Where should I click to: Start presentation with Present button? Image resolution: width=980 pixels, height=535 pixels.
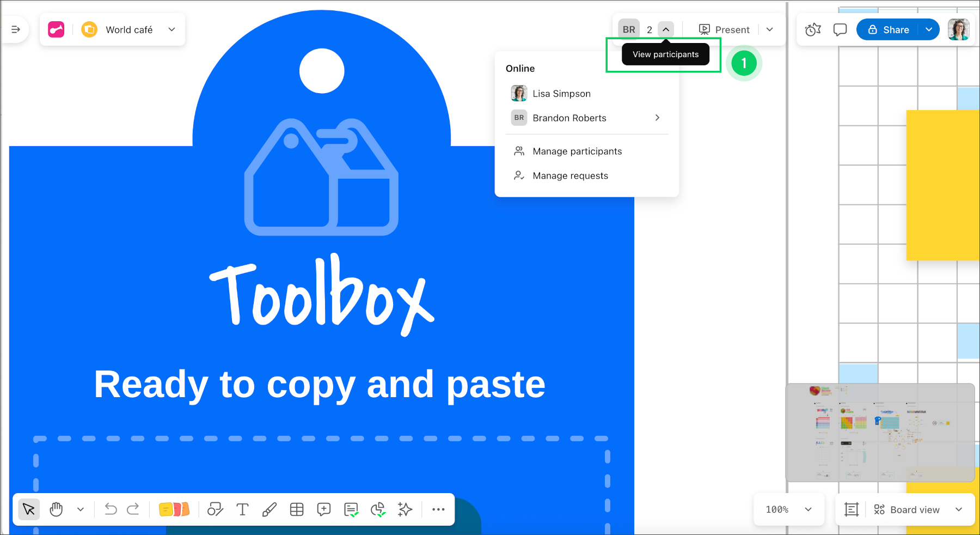coord(724,29)
